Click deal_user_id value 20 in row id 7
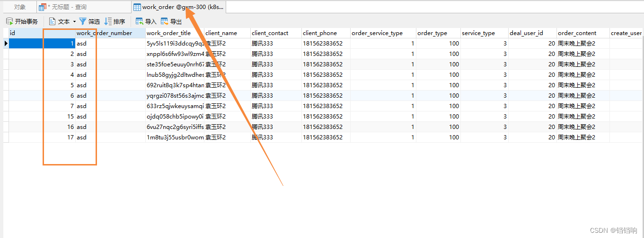This screenshot has height=238, width=644. (x=533, y=106)
